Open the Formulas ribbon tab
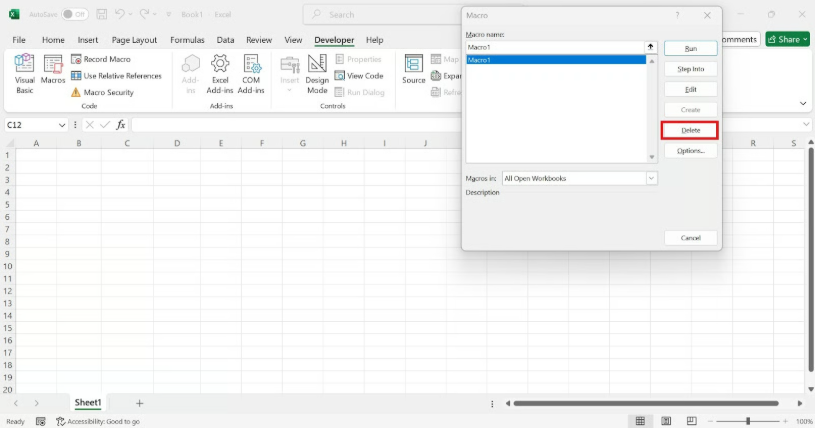This screenshot has height=428, width=815. tap(187, 40)
